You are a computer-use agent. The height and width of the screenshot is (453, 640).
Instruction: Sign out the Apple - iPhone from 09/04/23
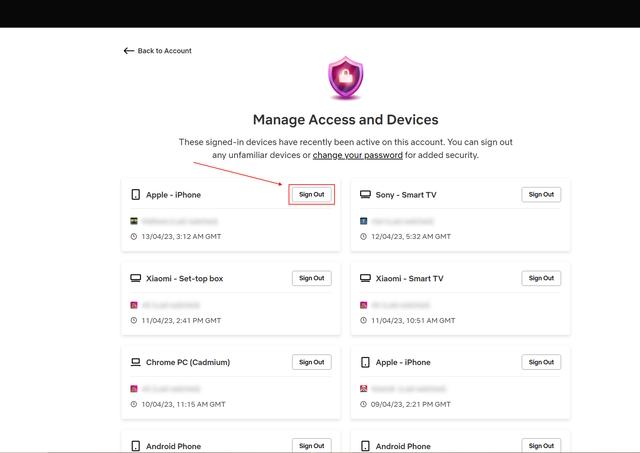coord(541,362)
